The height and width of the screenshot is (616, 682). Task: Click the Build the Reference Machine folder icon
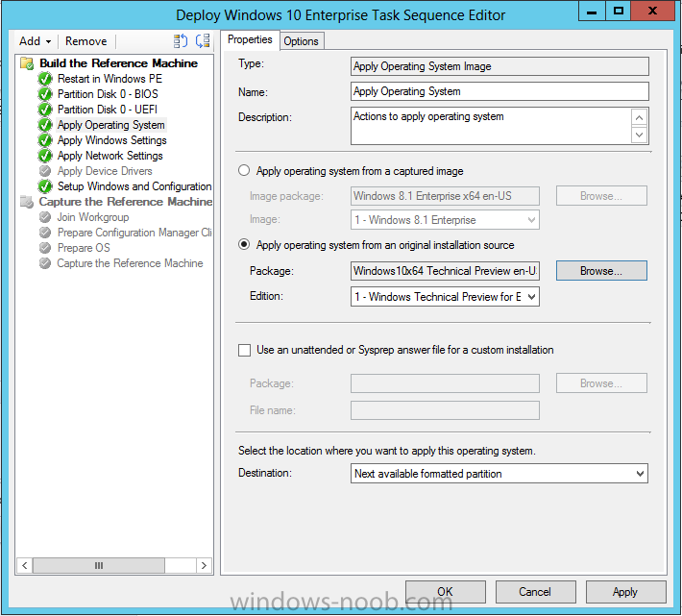pyautogui.click(x=27, y=63)
